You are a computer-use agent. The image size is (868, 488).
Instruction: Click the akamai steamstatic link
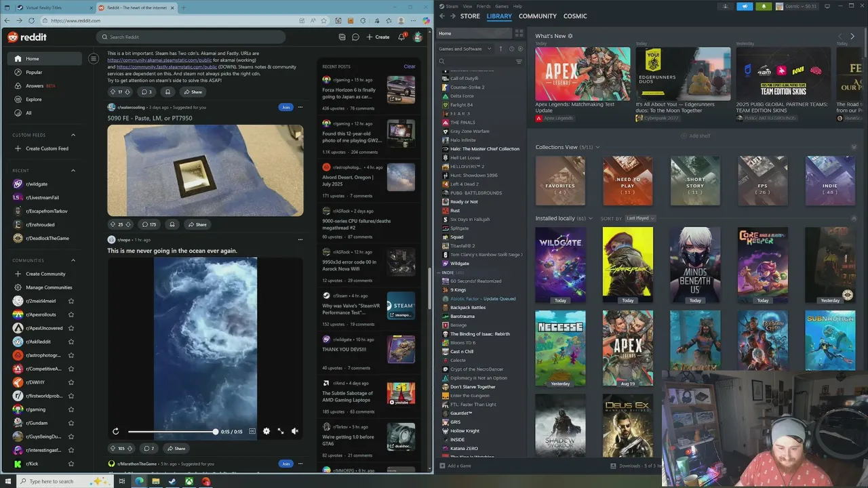pyautogui.click(x=159, y=60)
